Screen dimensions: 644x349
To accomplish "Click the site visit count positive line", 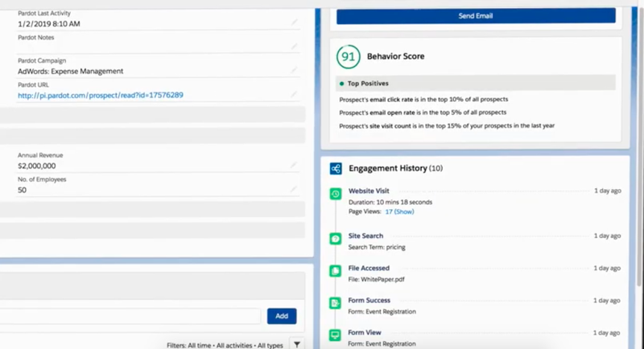I will 447,126.
